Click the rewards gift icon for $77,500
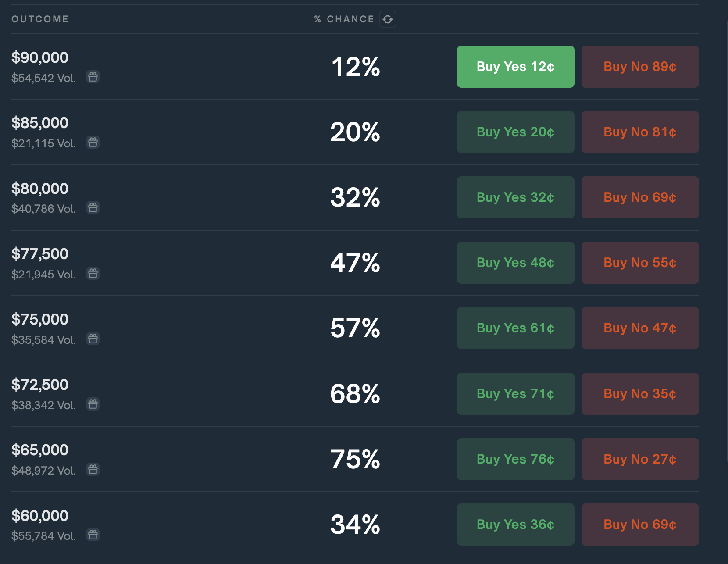The width and height of the screenshot is (728, 564). [93, 274]
